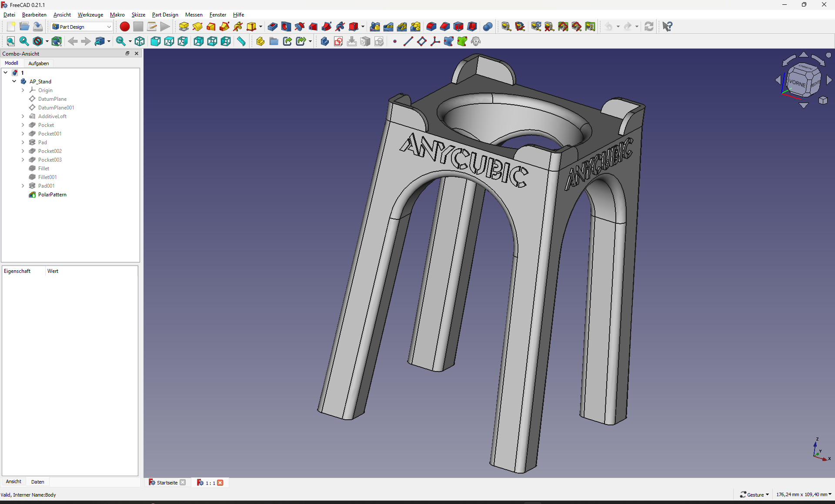
Task: Start macro recording with red circle
Action: point(125,27)
